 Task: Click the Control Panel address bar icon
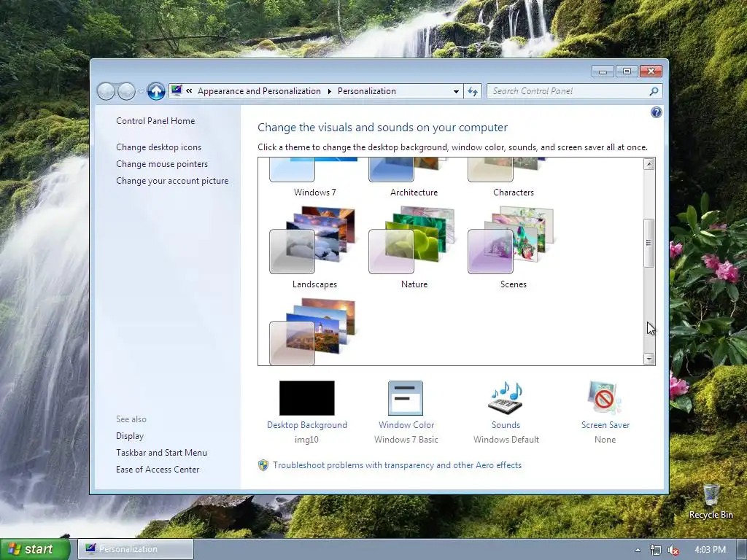click(x=177, y=90)
